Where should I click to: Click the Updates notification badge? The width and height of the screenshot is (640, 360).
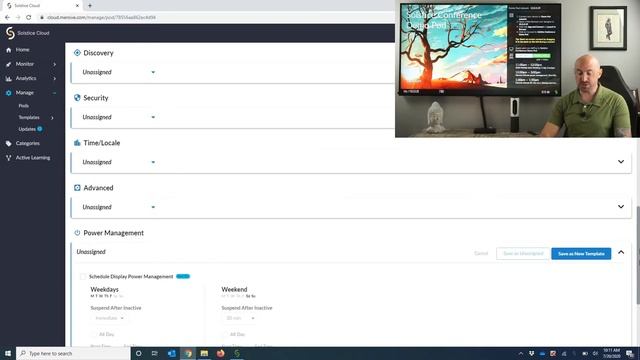(x=40, y=129)
